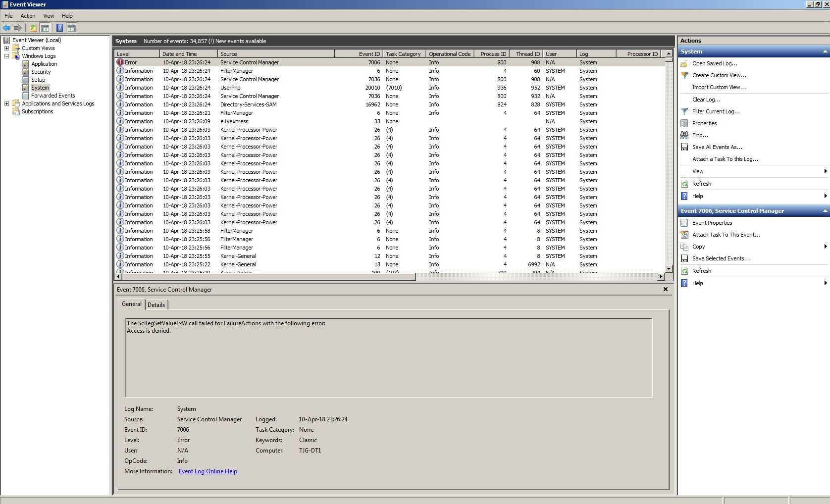The image size is (830, 504).
Task: Sort by the Event ID column header
Action: click(359, 53)
